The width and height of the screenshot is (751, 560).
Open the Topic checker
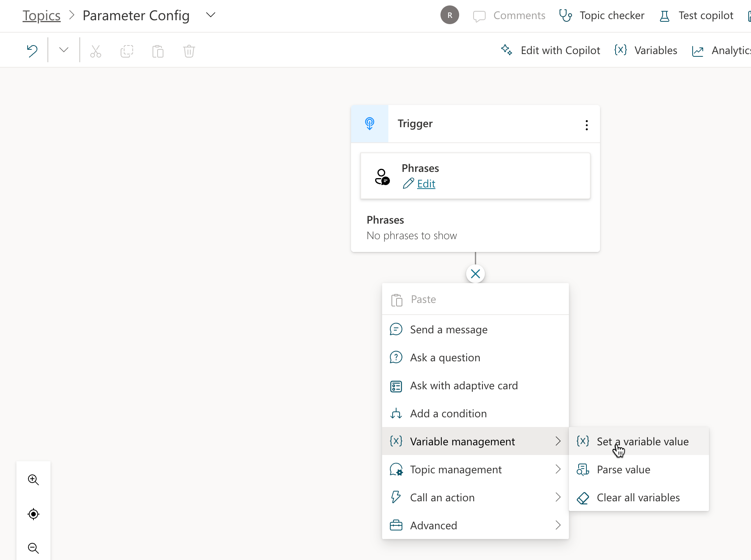(x=602, y=16)
